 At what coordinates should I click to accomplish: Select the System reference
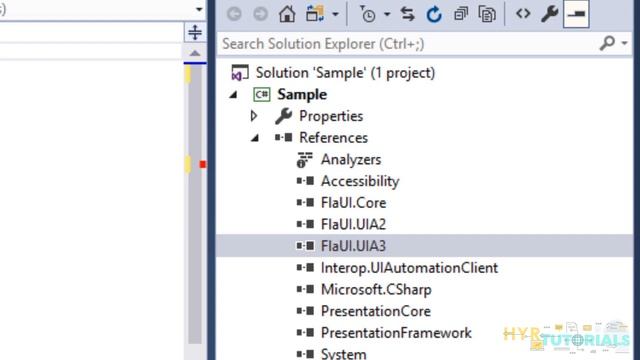point(344,353)
